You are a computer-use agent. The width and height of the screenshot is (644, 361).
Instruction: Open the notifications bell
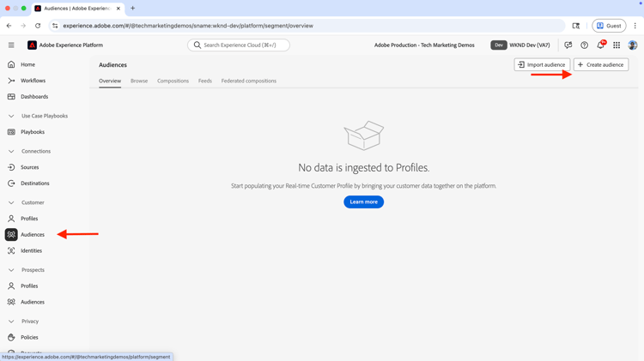pos(600,45)
